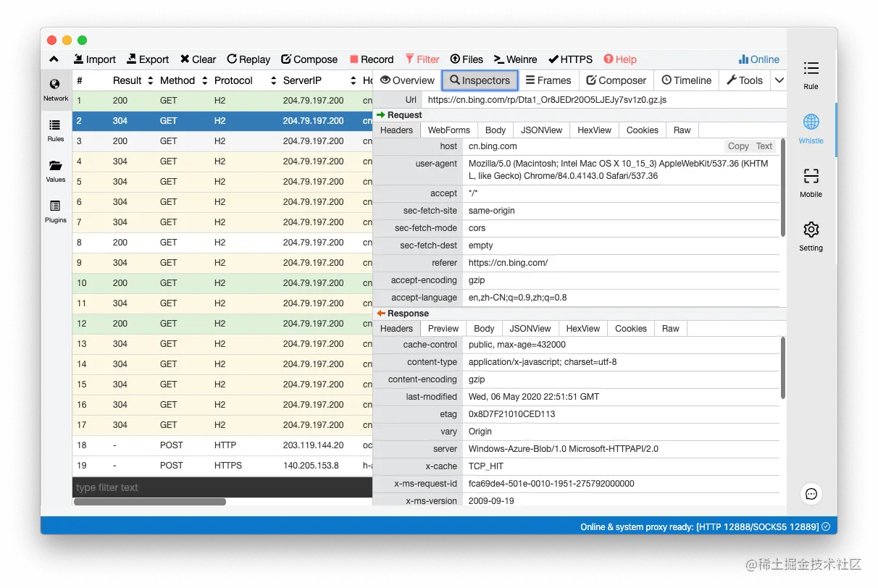Open Compose from the toolbar
Image resolution: width=878 pixels, height=588 pixels.
[309, 59]
